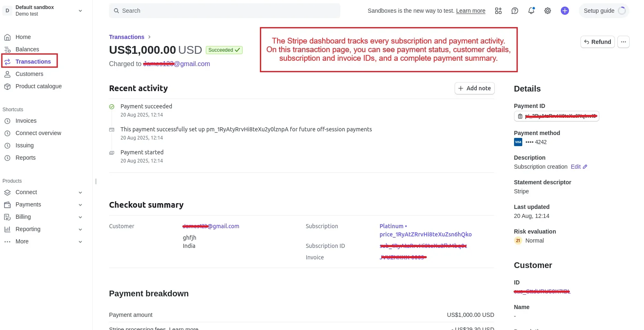Open the apps grid icon
Screen dimensions: 644x330
[x=498, y=11]
